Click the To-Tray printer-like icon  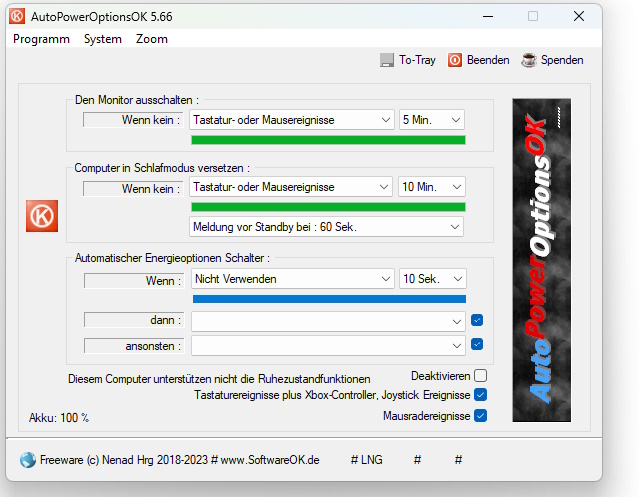click(387, 60)
